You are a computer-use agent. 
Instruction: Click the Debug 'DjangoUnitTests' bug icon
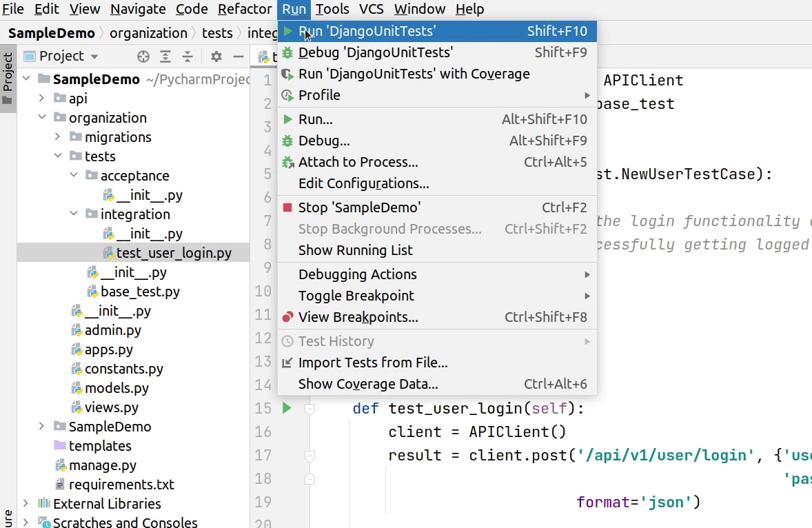pyautogui.click(x=287, y=52)
